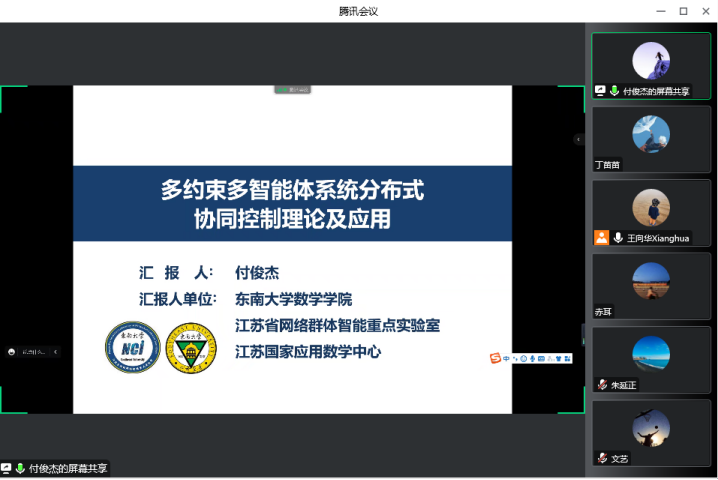Open 王向华Xianghua participant tile
This screenshot has height=480, width=718.
[651, 208]
